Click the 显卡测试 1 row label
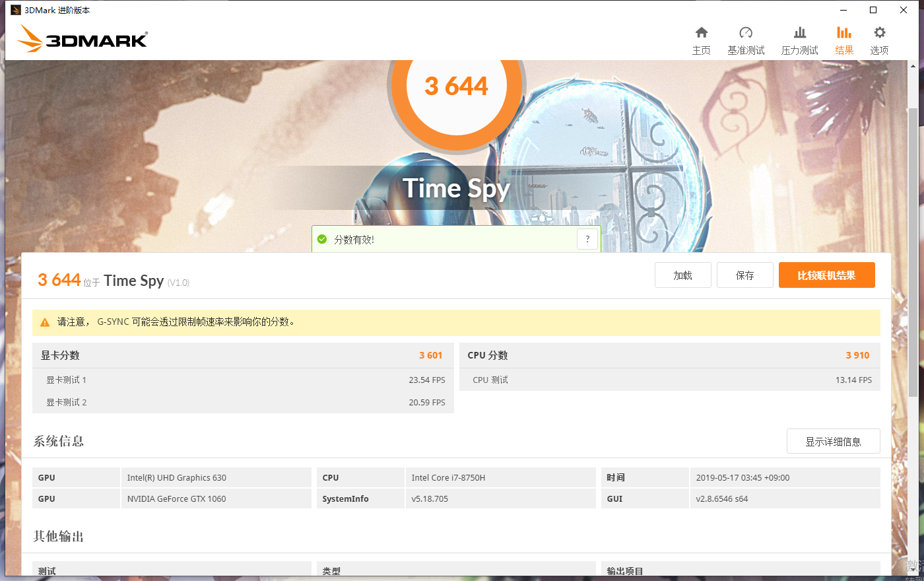Viewport: 924px width, 581px height. click(x=66, y=380)
